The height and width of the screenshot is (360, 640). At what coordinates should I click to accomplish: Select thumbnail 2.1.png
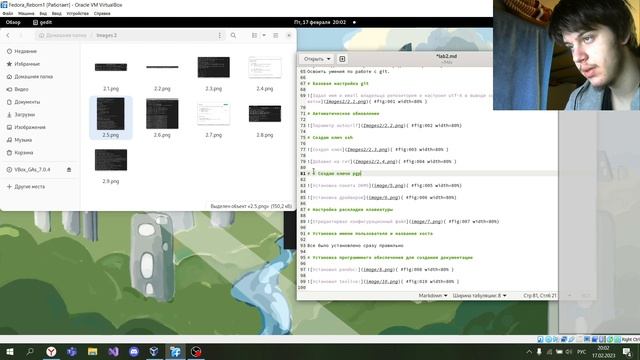[x=111, y=67]
